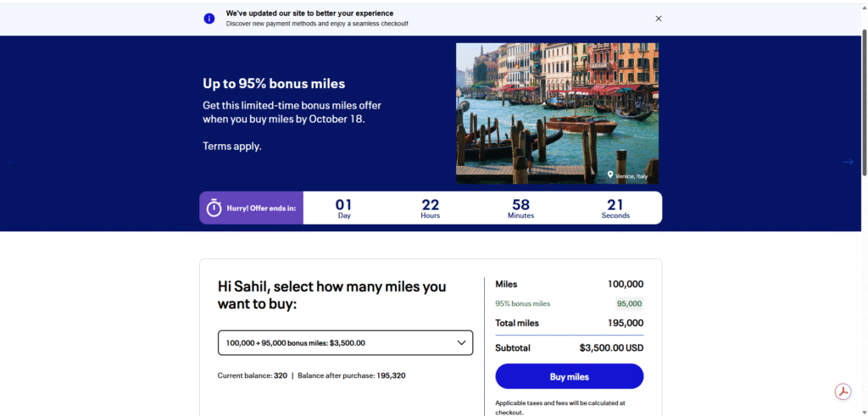Click the 95,000 bonus miles green badge
868x416 pixels.
coord(630,303)
